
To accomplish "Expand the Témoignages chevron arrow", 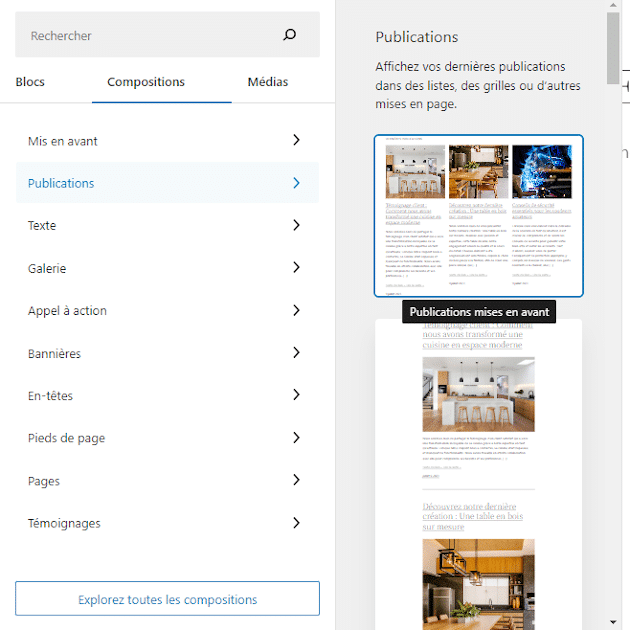I will [x=296, y=523].
